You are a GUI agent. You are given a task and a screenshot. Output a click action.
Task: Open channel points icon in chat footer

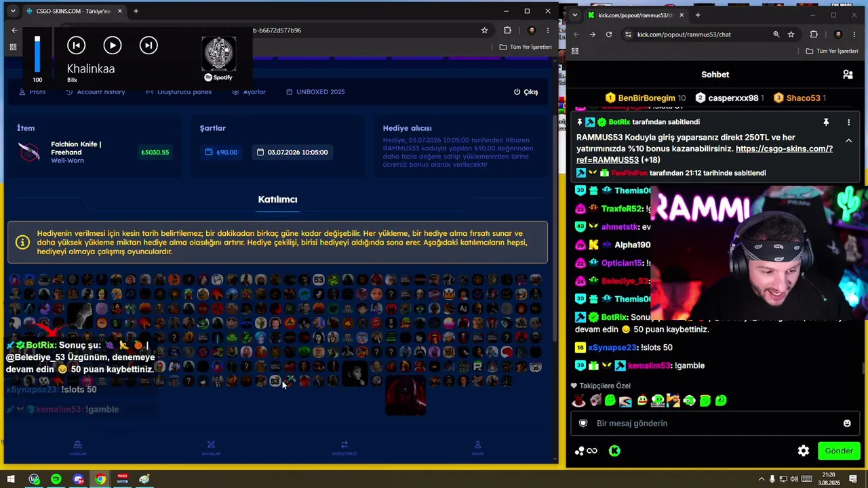pos(587,451)
